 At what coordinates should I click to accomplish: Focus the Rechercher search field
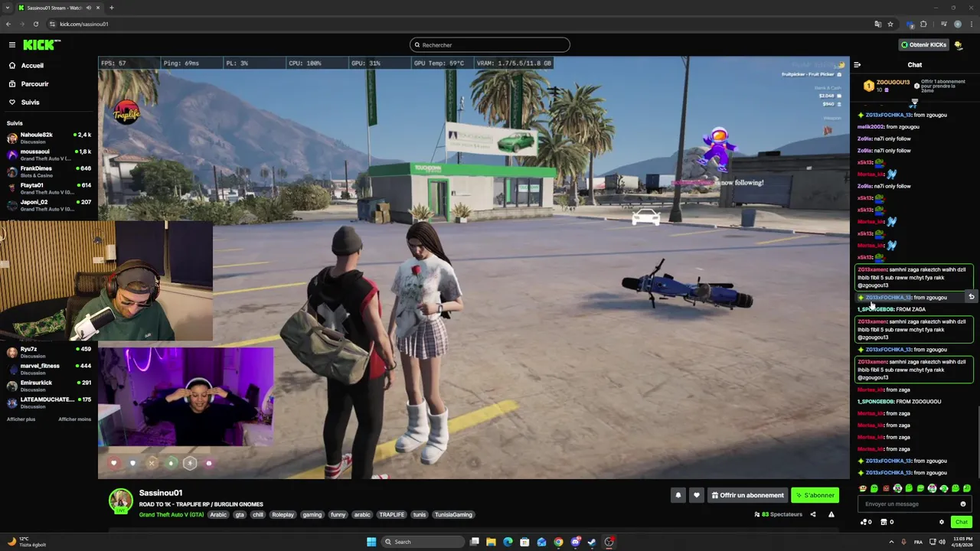[x=490, y=45]
